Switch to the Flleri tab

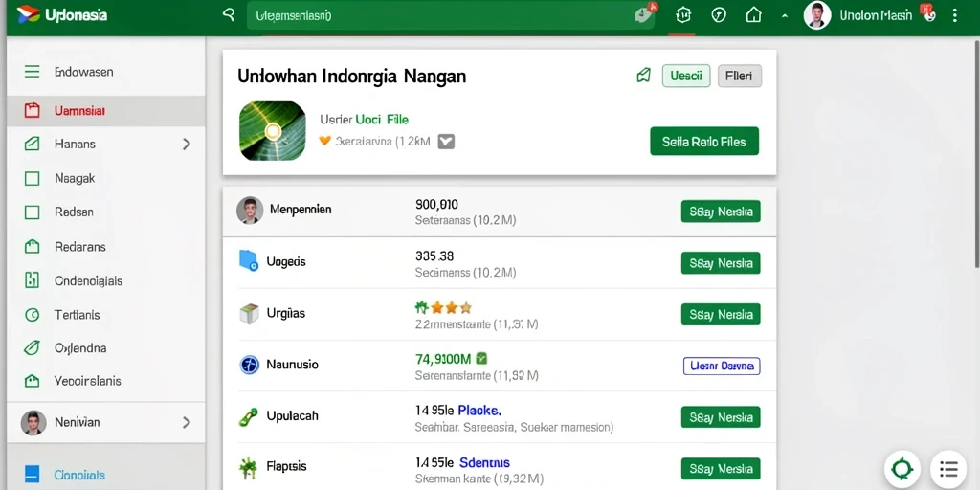pos(740,77)
